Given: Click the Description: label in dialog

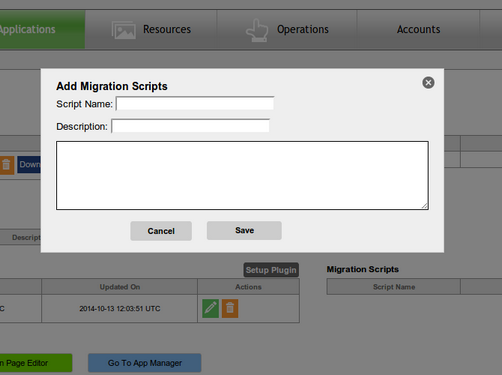Looking at the screenshot, I should [x=82, y=127].
